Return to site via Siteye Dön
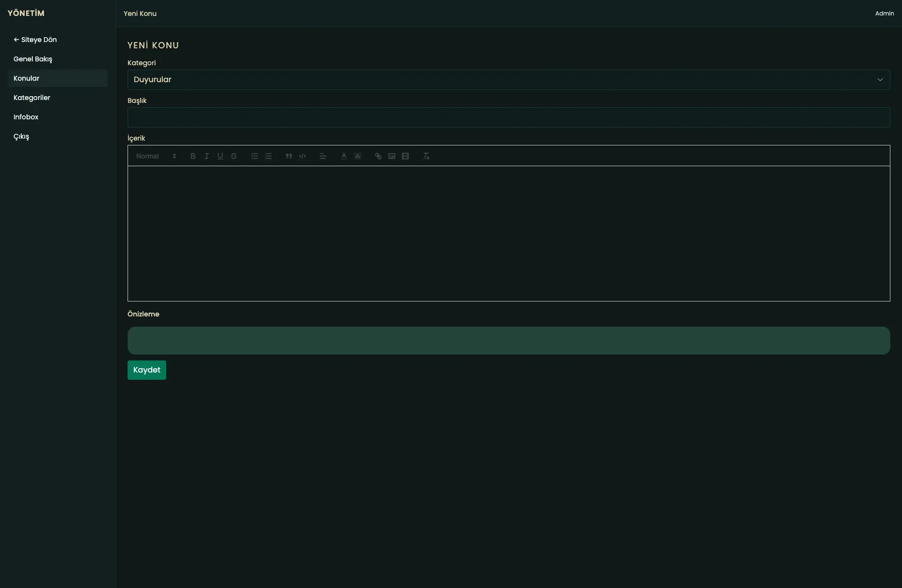Image resolution: width=902 pixels, height=588 pixels. (35, 40)
